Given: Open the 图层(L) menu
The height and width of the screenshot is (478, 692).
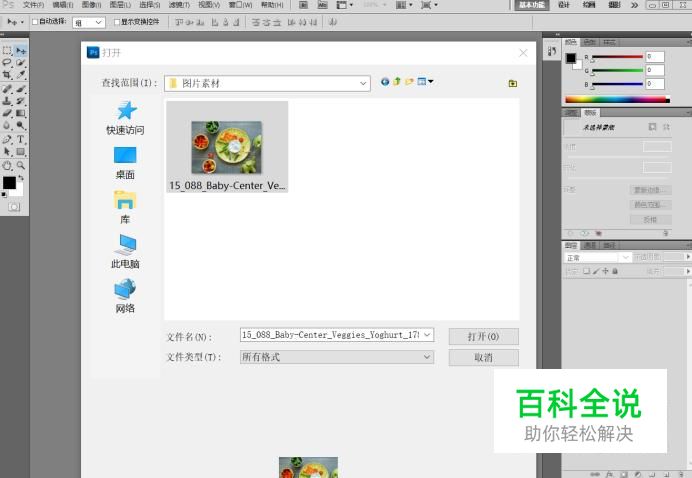Looking at the screenshot, I should (x=120, y=5).
